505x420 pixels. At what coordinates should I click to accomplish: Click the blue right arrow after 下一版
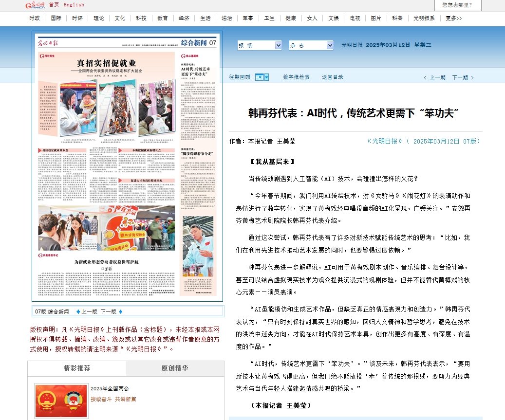[x=121, y=311]
